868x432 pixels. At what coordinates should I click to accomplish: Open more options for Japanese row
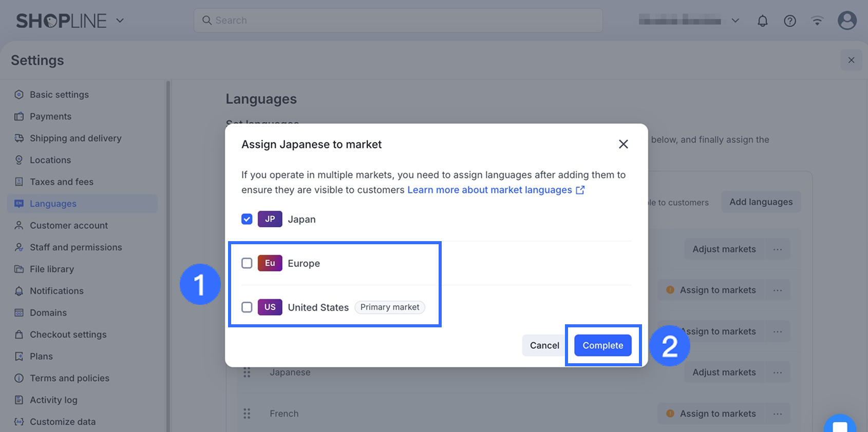coord(778,372)
